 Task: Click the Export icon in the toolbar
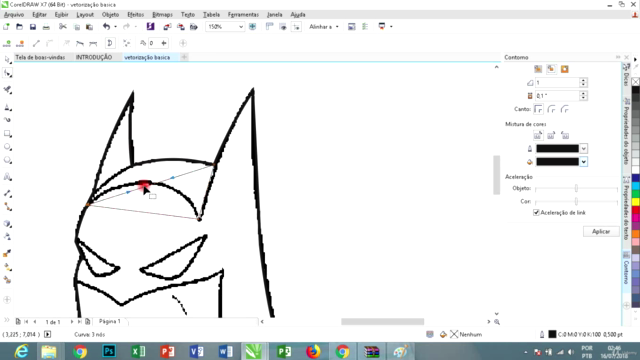pyautogui.click(x=180, y=27)
